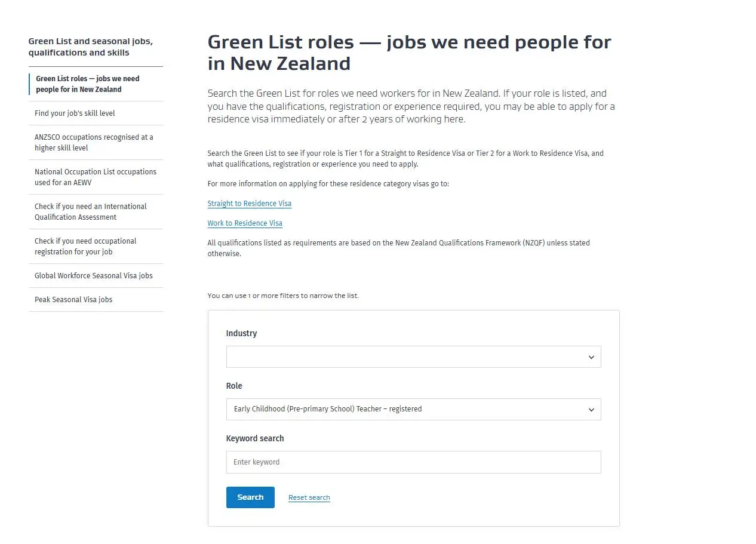Screen dimensions: 756x544
Task: Open International Qualification Assessment check page
Action: pos(90,212)
